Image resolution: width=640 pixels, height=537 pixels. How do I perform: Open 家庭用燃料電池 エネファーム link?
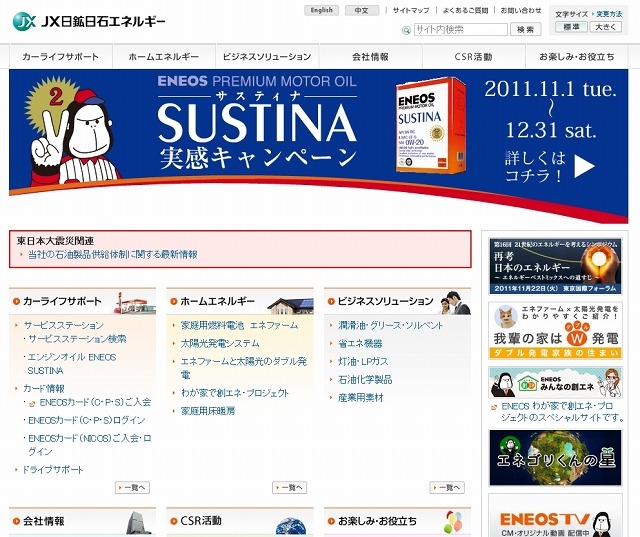pyautogui.click(x=239, y=325)
